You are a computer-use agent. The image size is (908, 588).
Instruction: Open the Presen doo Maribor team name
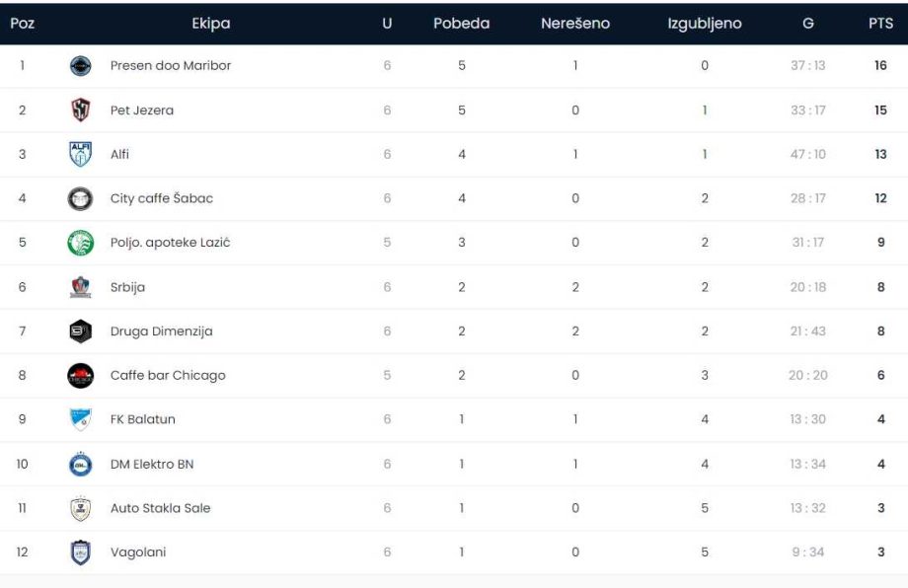coord(170,65)
